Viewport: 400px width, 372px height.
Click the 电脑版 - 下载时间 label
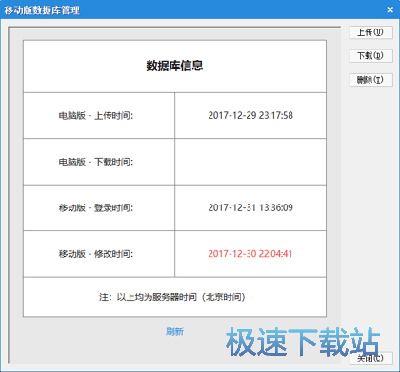click(x=96, y=162)
